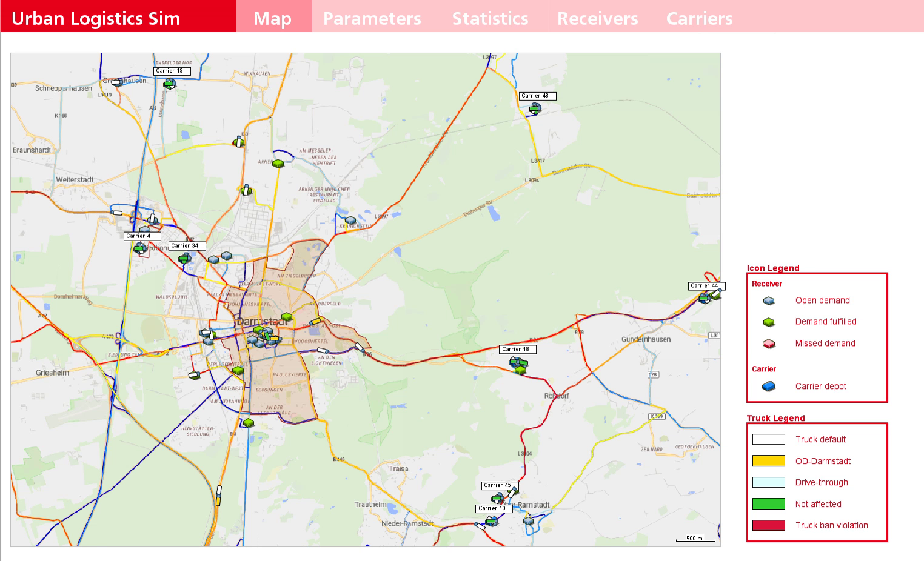
Task: Click the Carrier depot legend text
Action: point(821,387)
